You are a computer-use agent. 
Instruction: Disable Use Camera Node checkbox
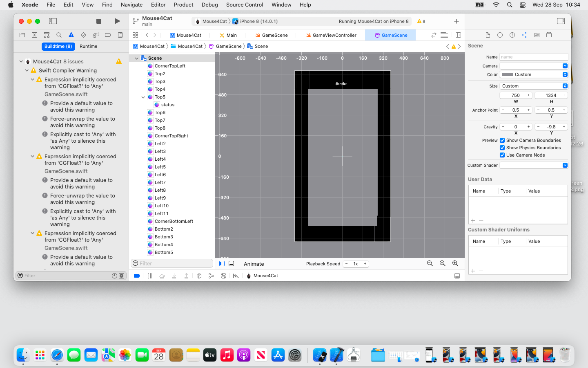pyautogui.click(x=502, y=155)
